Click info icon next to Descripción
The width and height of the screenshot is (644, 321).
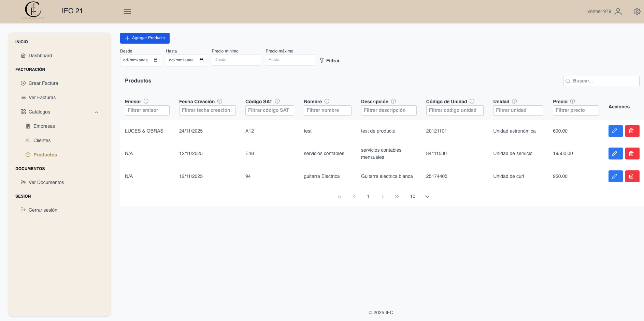(393, 101)
